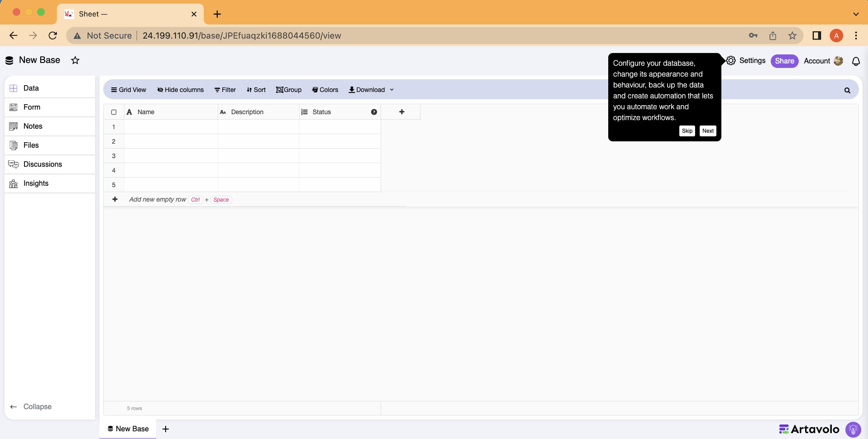Open a new browser tab

pyautogui.click(x=217, y=14)
